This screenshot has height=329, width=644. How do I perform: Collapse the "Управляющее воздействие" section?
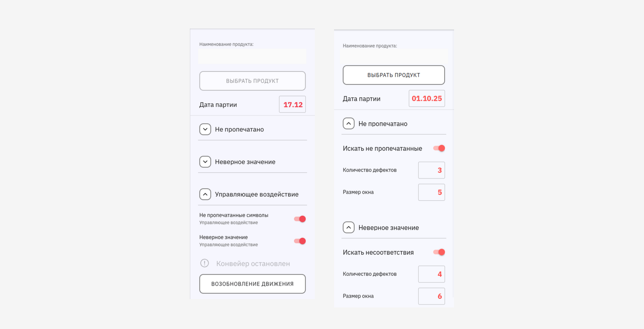(x=205, y=194)
